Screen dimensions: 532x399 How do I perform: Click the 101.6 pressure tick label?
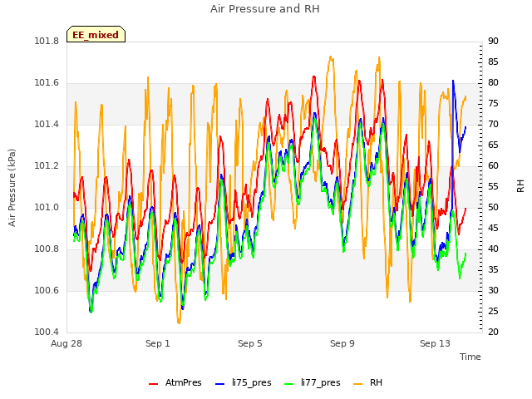tap(47, 83)
